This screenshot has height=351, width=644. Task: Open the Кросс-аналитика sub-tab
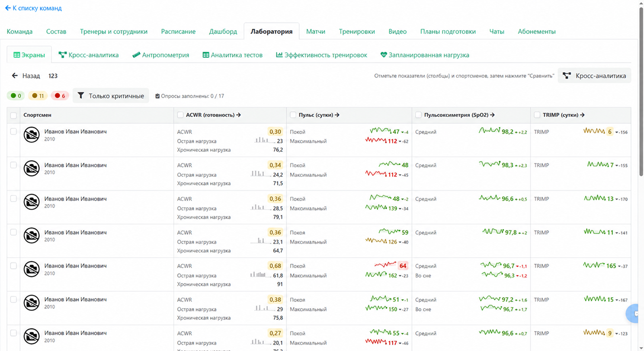(x=89, y=55)
